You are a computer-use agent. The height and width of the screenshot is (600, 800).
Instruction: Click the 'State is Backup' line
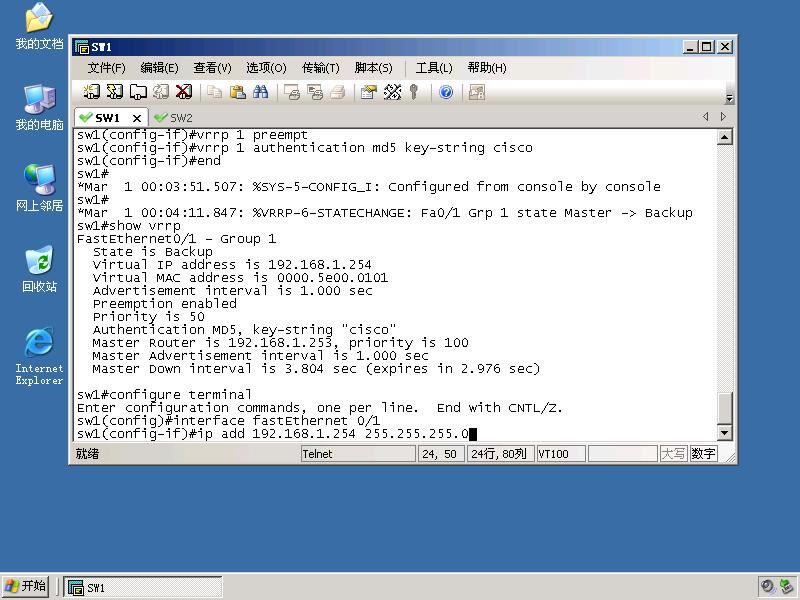(153, 252)
